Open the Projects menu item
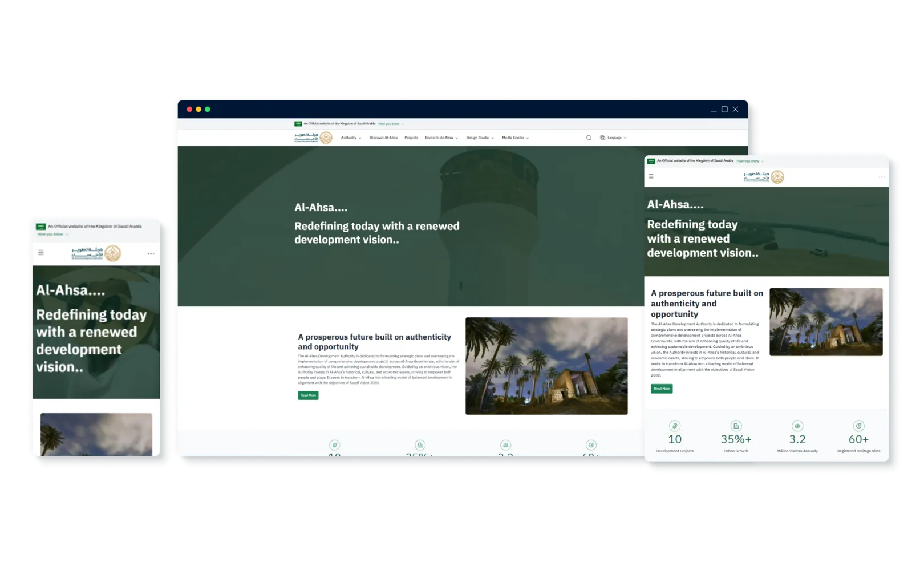The width and height of the screenshot is (924, 586). 411,138
